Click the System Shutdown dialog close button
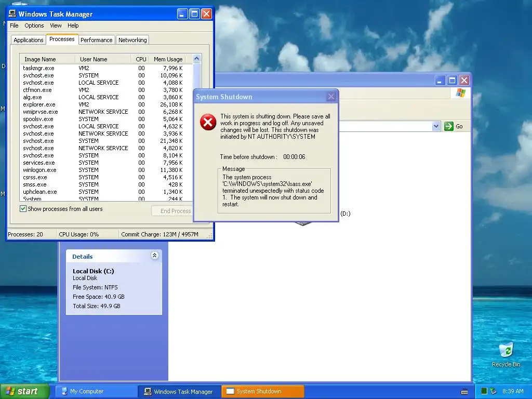 point(331,97)
